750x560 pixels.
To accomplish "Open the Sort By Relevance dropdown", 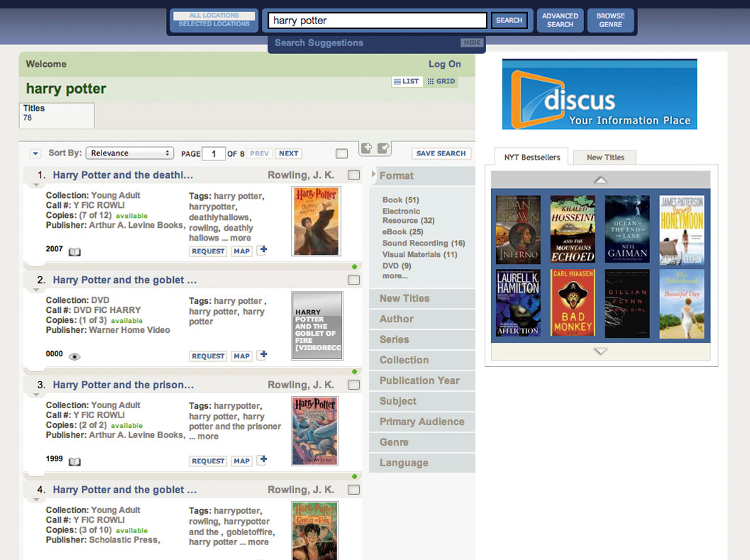I will pyautogui.click(x=130, y=153).
